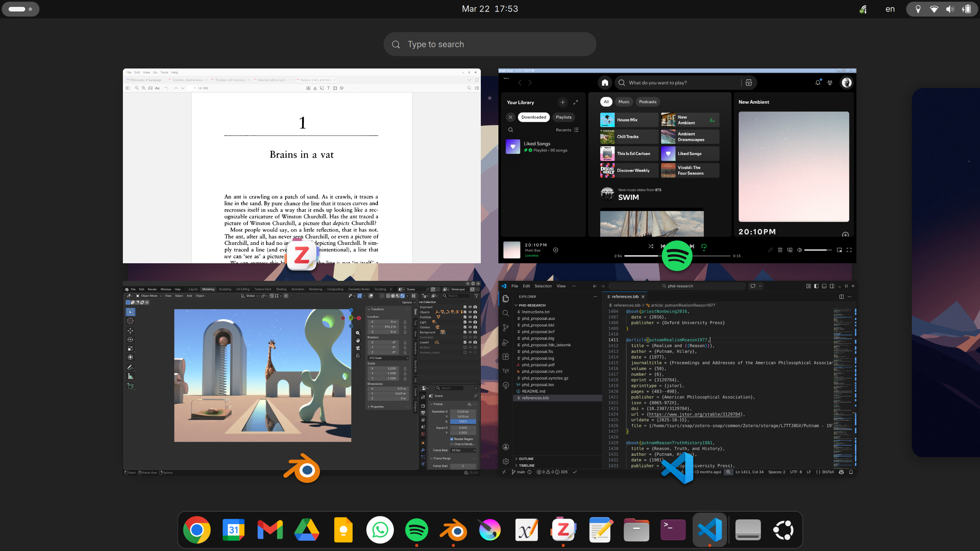Open the Source Control view in VS Code
The height and width of the screenshot is (551, 980).
506,327
